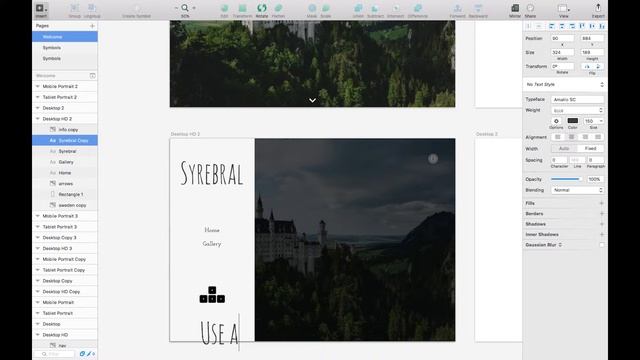Click the info circle icon on the canvas image
The height and width of the screenshot is (360, 640).
click(433, 159)
